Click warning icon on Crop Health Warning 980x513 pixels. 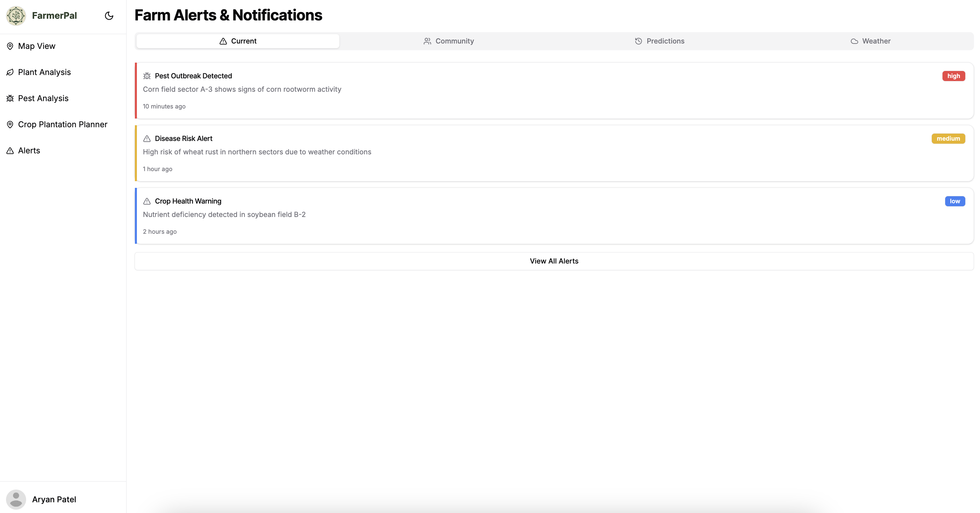[x=147, y=201]
